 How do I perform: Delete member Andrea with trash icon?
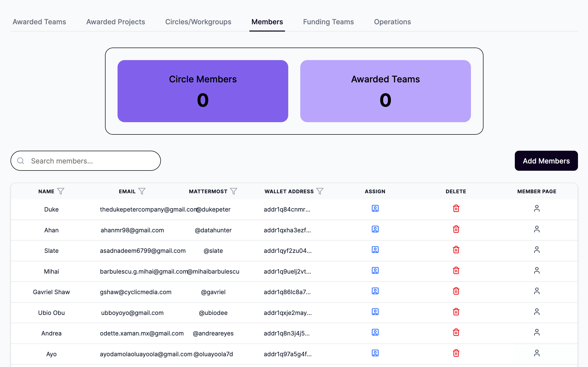tap(456, 332)
